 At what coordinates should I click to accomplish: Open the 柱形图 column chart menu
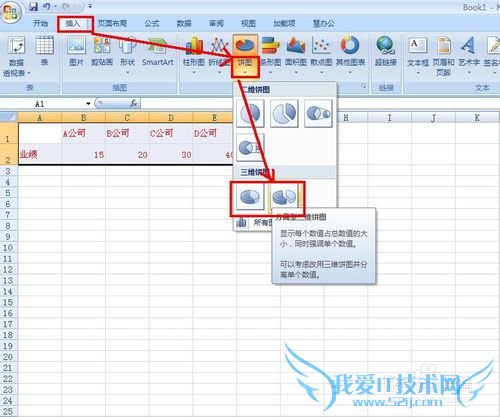194,55
